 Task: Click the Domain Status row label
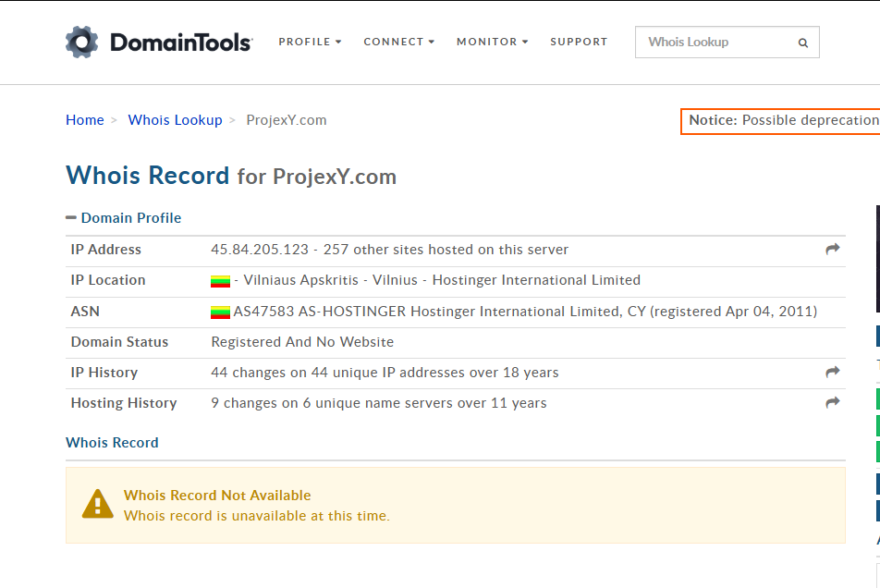[119, 342]
